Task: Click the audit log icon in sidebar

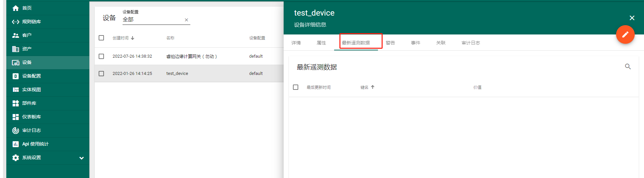Action: (15, 131)
